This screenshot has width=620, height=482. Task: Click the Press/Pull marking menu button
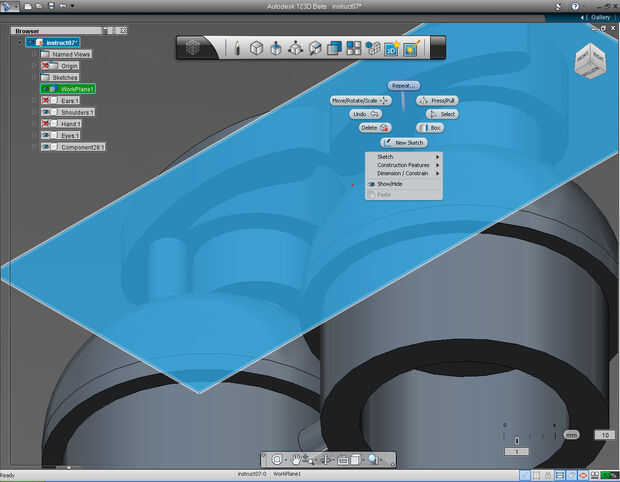[437, 100]
